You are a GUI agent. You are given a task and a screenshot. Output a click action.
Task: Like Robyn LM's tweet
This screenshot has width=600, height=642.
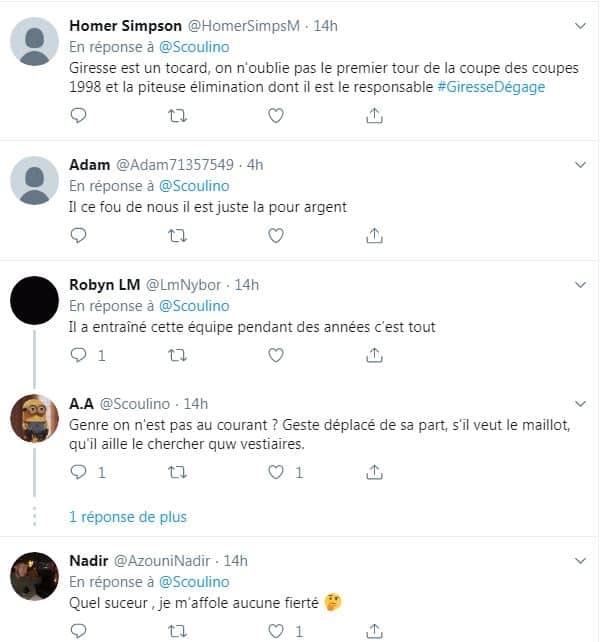[x=276, y=355]
